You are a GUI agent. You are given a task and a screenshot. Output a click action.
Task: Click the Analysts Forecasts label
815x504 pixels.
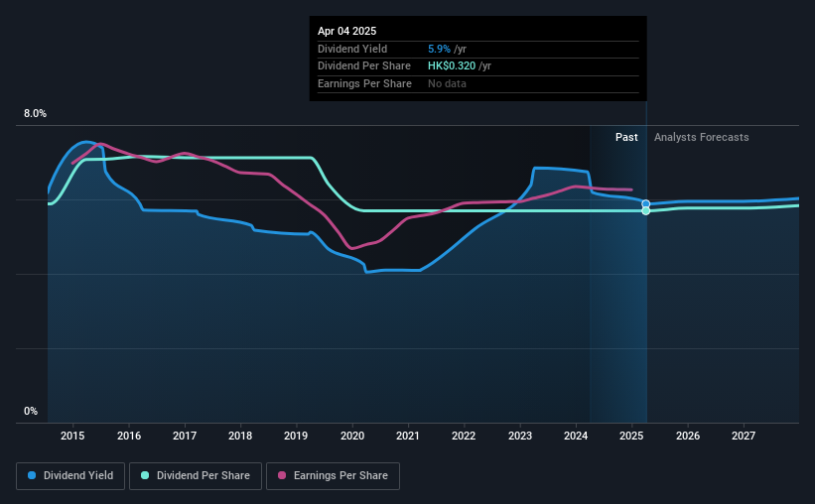click(701, 137)
